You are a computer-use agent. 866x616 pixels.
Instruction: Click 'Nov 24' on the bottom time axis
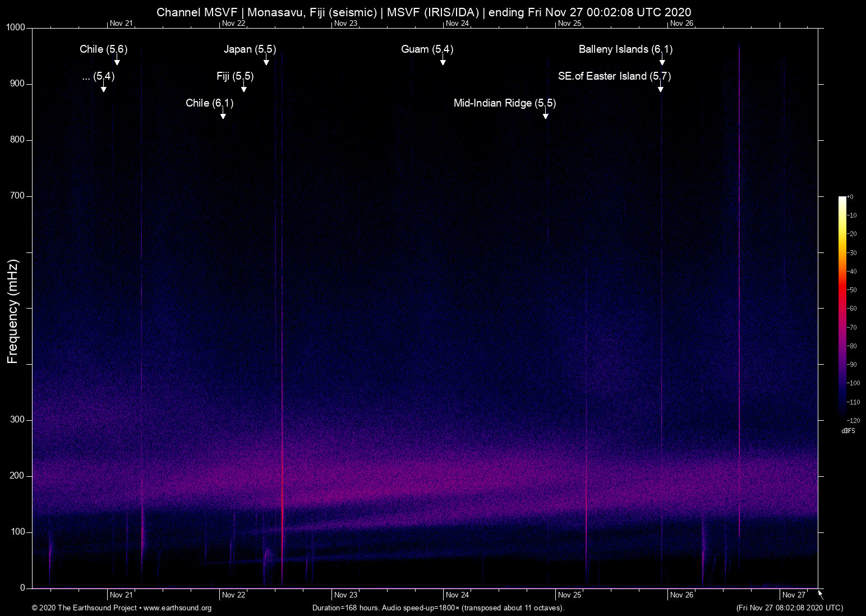tap(457, 595)
